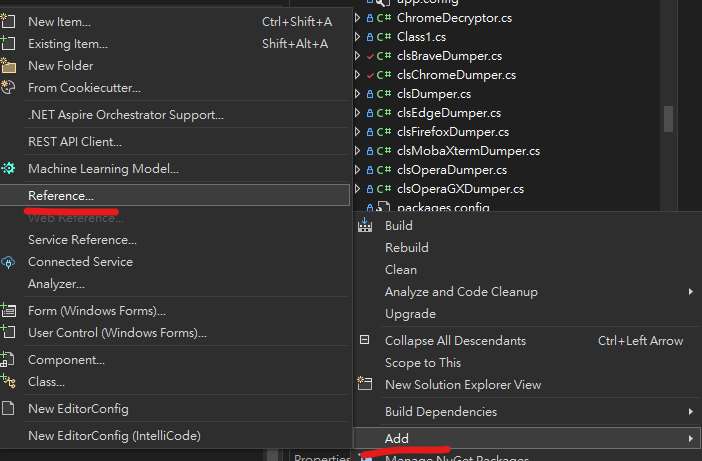Click the New Item icon in the Add submenu
702x461 pixels.
pyautogui.click(x=9, y=21)
